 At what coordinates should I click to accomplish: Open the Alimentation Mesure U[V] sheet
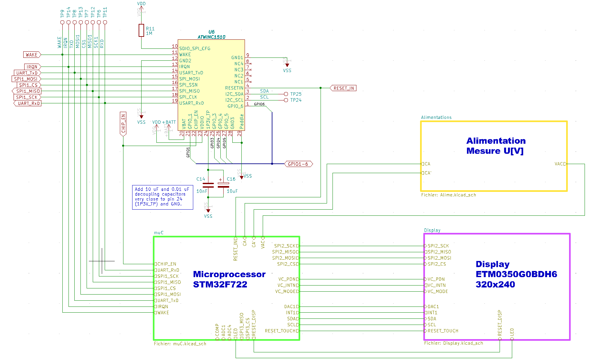tap(494, 156)
